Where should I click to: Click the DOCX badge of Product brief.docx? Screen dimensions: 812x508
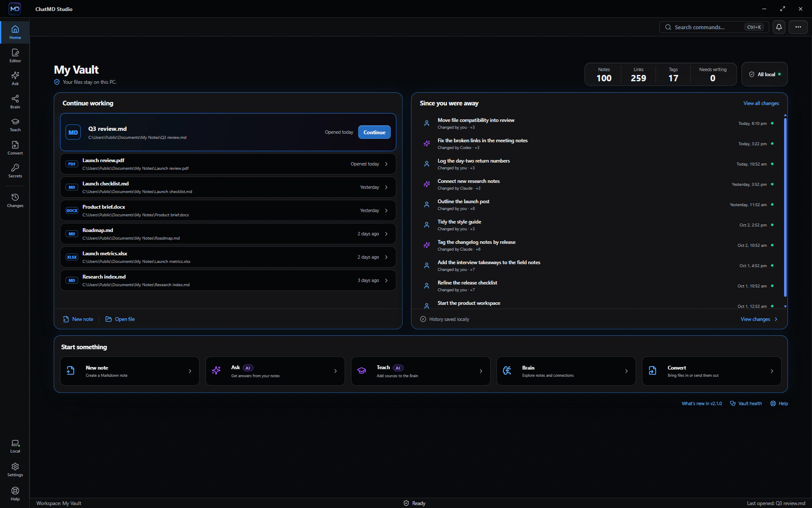coord(72,210)
